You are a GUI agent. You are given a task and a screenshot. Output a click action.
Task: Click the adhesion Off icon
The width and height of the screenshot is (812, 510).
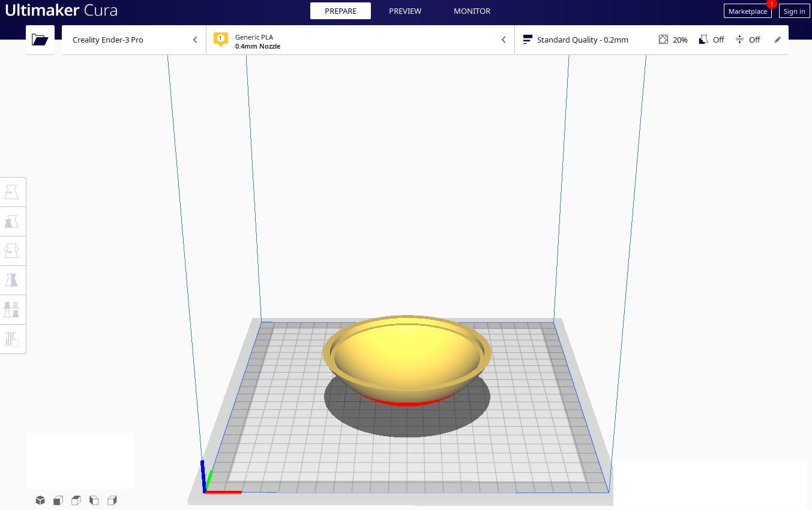739,40
